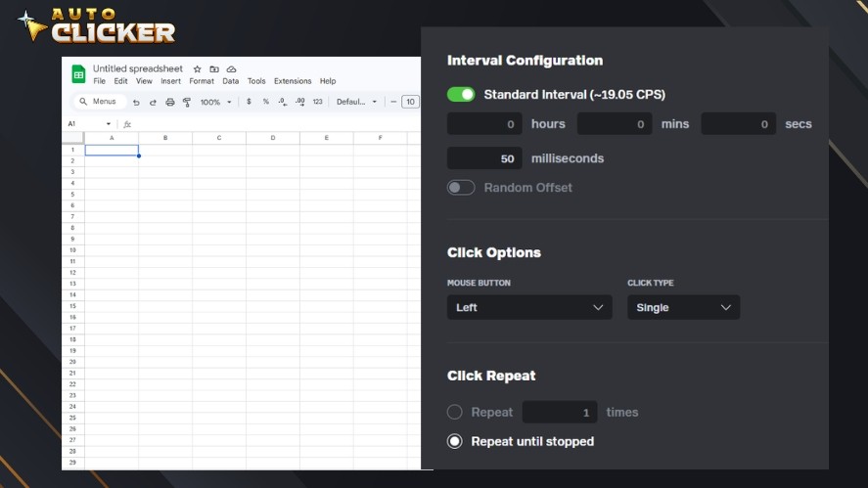The image size is (868, 488).
Task: Format as currency with the dollar icon
Action: pos(249,102)
